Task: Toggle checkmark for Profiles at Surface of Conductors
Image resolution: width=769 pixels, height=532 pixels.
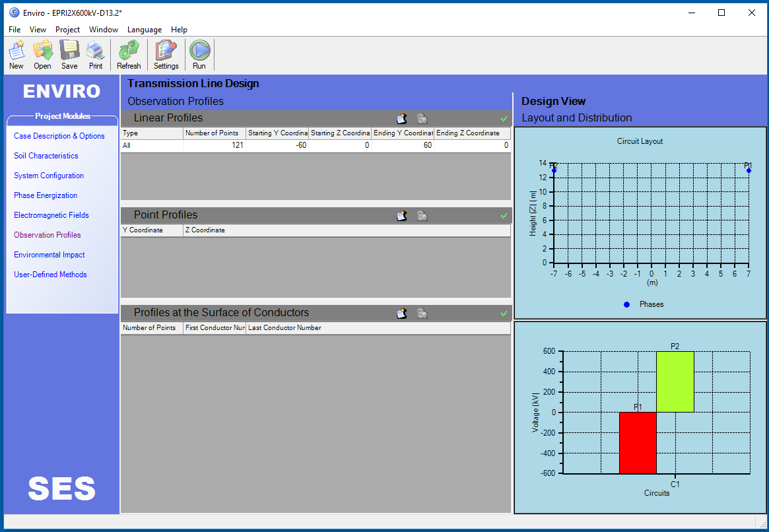Action: pyautogui.click(x=504, y=314)
